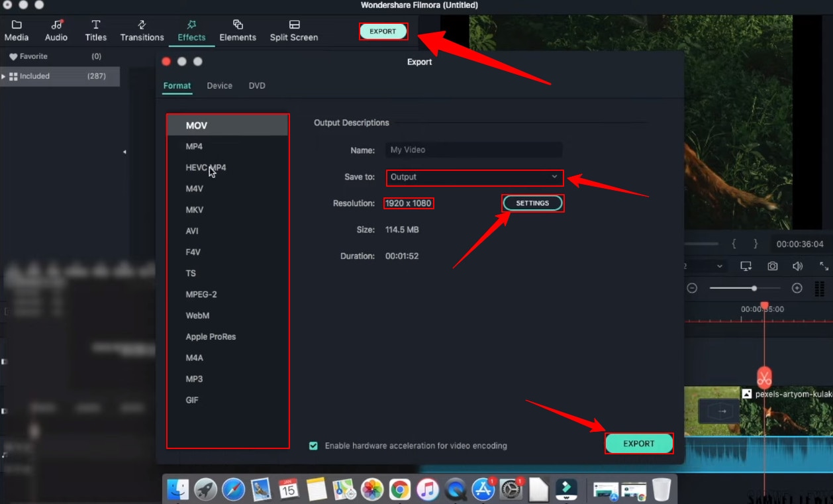Choose MOV export format

pyautogui.click(x=228, y=125)
